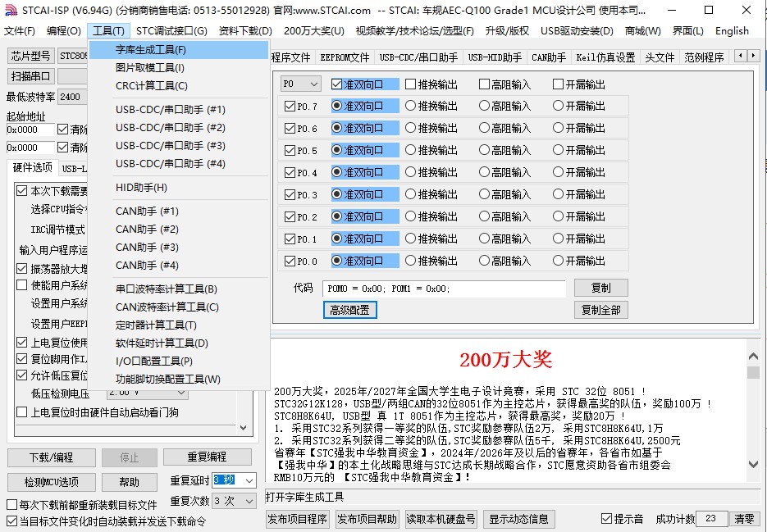Image resolution: width=767 pixels, height=532 pixels.
Task: Open the 文件(F) menu
Action: click(20, 31)
